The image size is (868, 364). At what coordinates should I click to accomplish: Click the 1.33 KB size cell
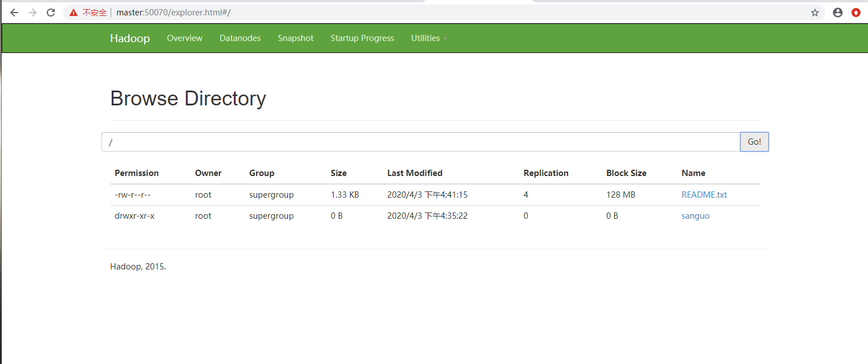(x=345, y=195)
